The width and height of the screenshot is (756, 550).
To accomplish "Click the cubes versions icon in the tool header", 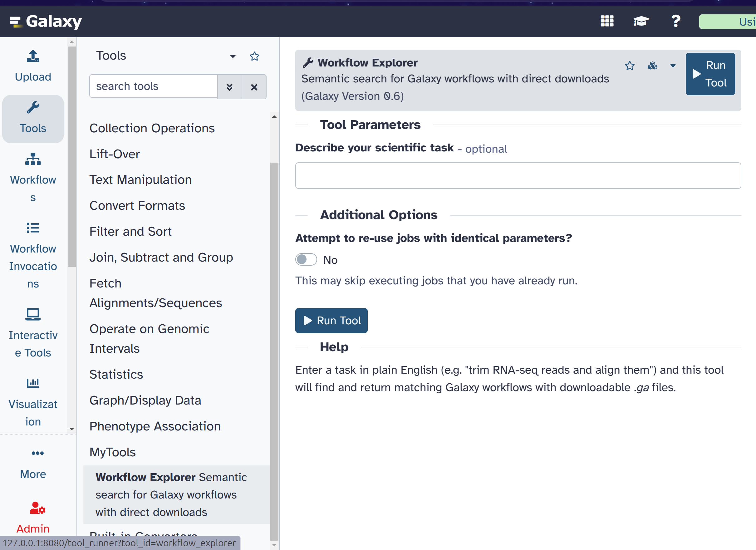I will 652,66.
